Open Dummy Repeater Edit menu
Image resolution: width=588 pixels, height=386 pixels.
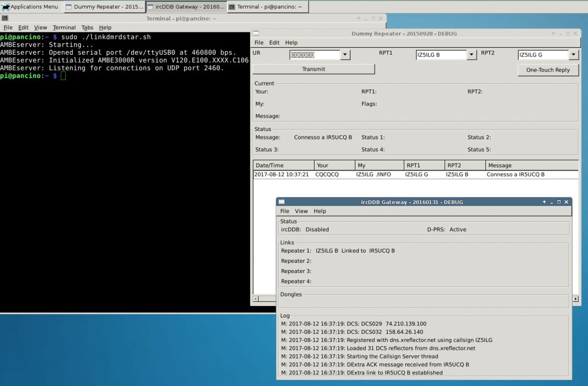[x=274, y=42]
